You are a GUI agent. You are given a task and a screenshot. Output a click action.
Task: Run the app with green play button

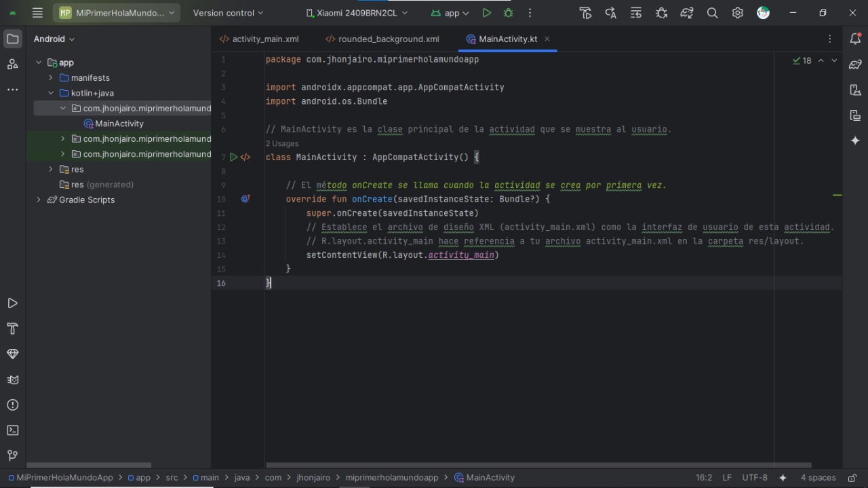[x=486, y=13]
